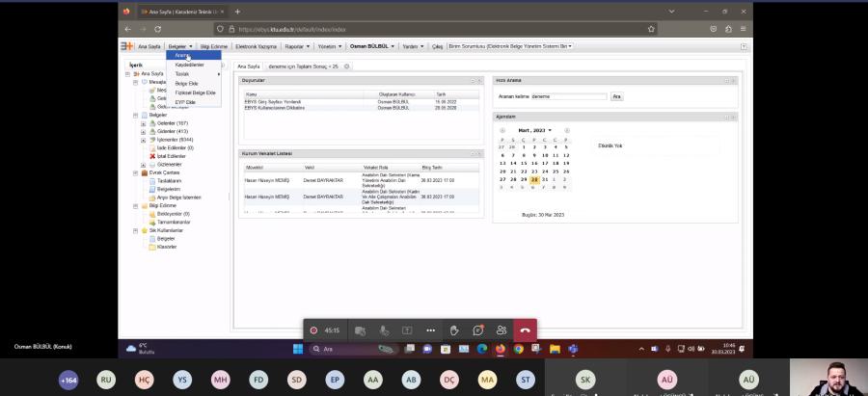Click the Ara quick search button
The image size is (868, 396).
pyautogui.click(x=616, y=96)
